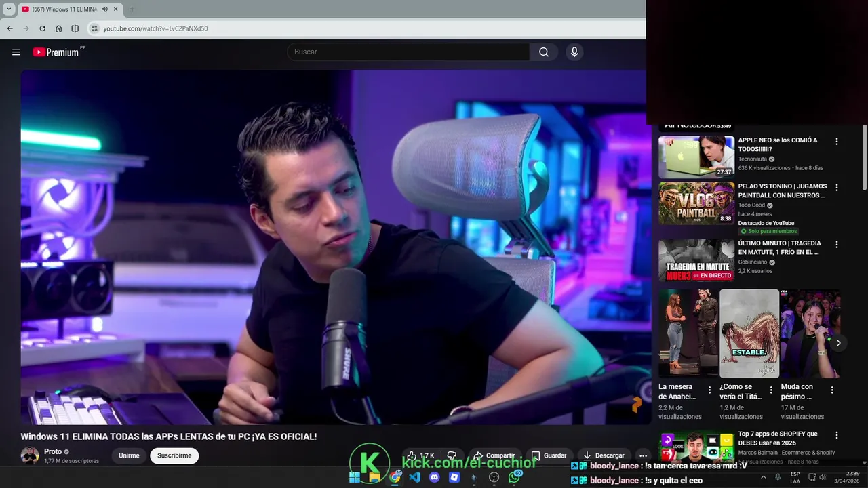The height and width of the screenshot is (488, 868).
Task: Open the APPLE NEO video thumbnail
Action: pos(696,157)
